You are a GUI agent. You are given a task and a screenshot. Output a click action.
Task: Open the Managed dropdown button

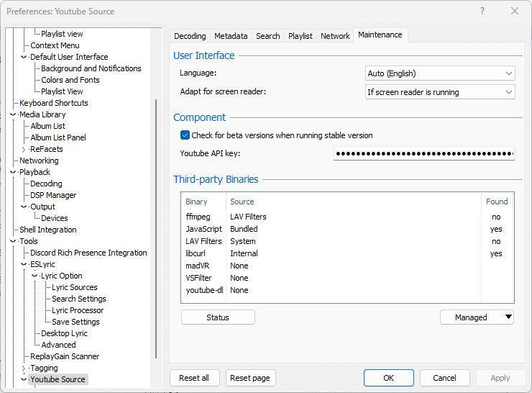(477, 317)
